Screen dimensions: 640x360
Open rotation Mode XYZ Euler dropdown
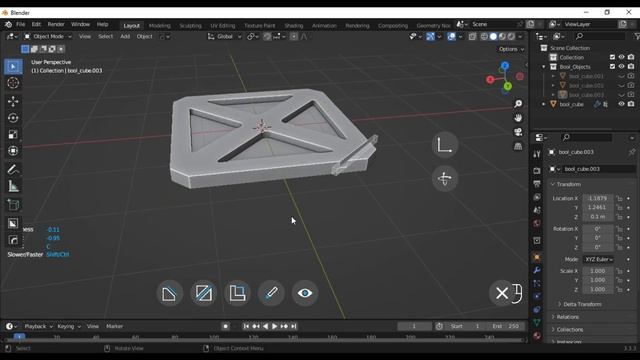pyautogui.click(x=598, y=260)
